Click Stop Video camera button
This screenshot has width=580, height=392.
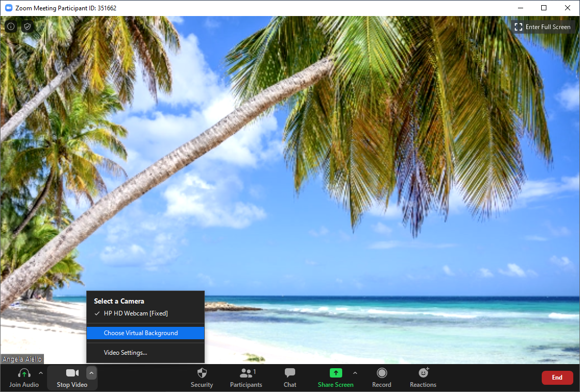(72, 378)
